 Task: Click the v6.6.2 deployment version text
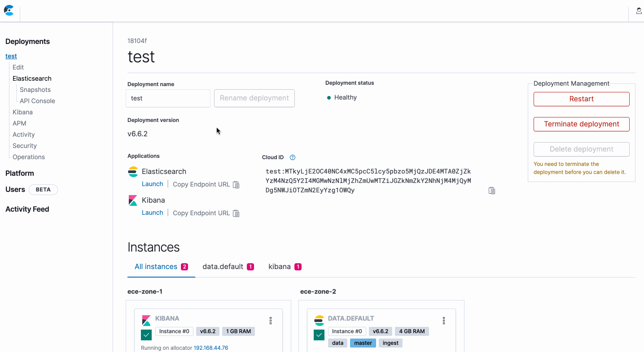pos(137,134)
